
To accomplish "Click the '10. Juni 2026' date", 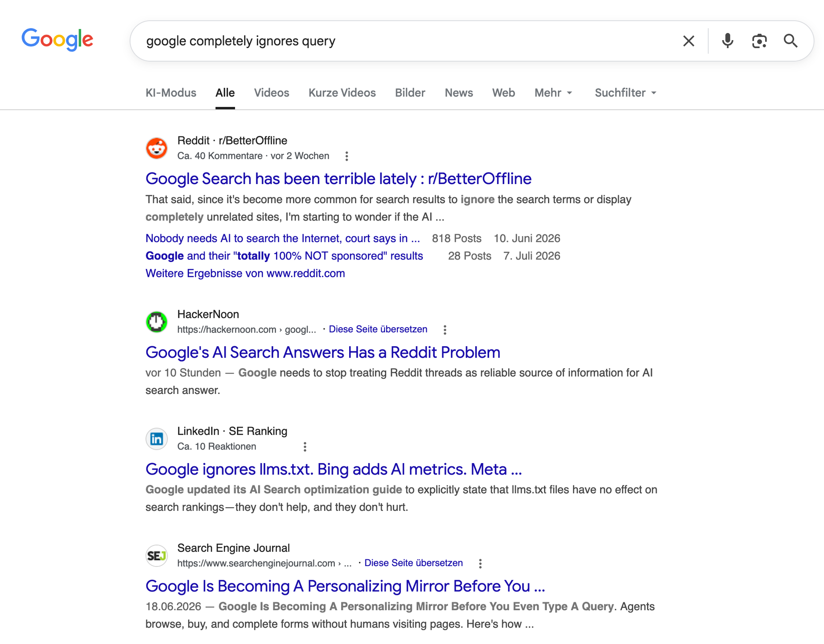I will point(527,238).
